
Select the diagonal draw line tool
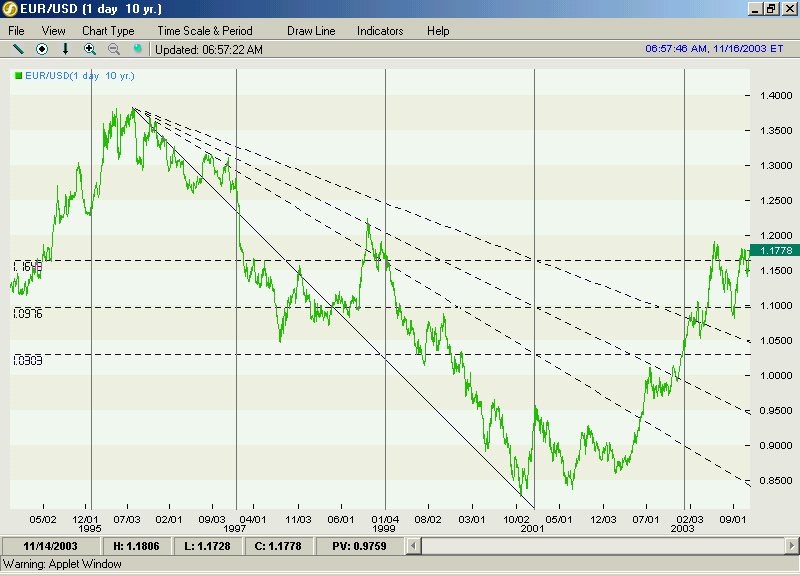click(x=18, y=49)
